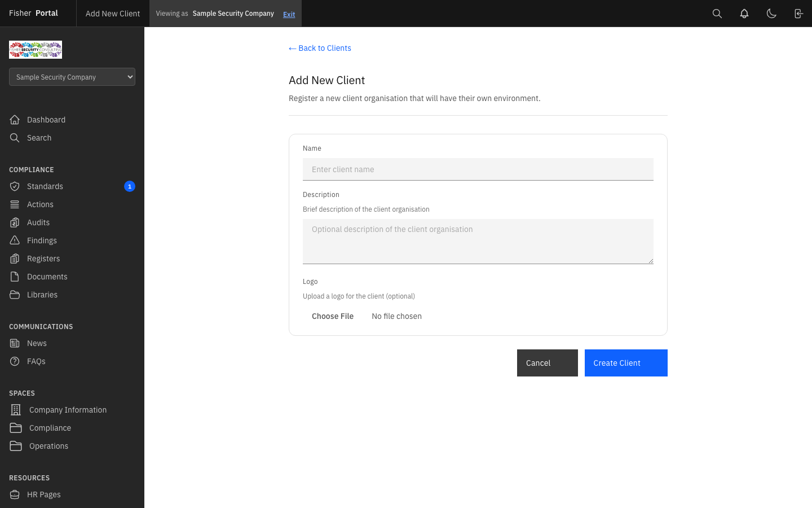Select the Registers icon
Image resolution: width=812 pixels, height=508 pixels.
(x=15, y=259)
